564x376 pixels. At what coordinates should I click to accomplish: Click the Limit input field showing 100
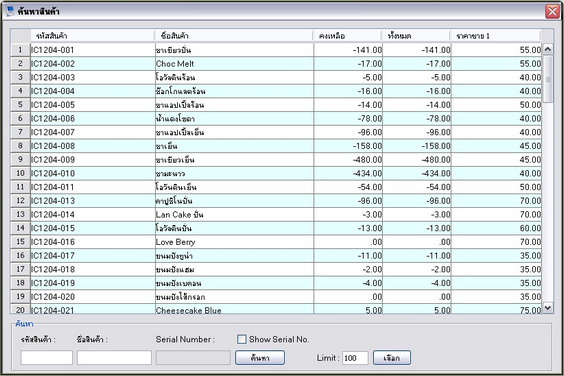(355, 358)
